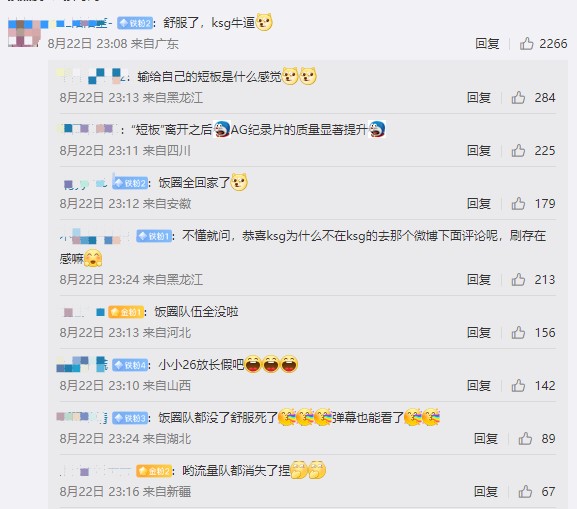This screenshot has height=509, width=577.
Task: Like the top comment with 2266 likes
Action: point(526,44)
